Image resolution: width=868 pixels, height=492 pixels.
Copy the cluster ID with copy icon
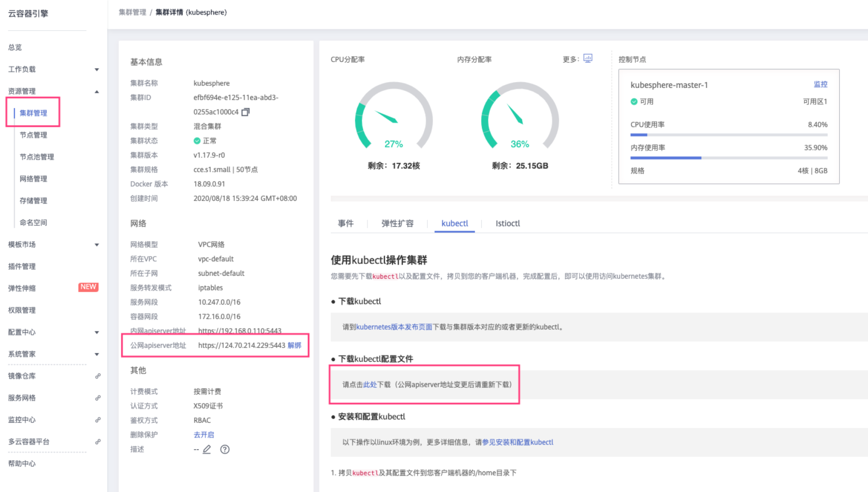[245, 112]
